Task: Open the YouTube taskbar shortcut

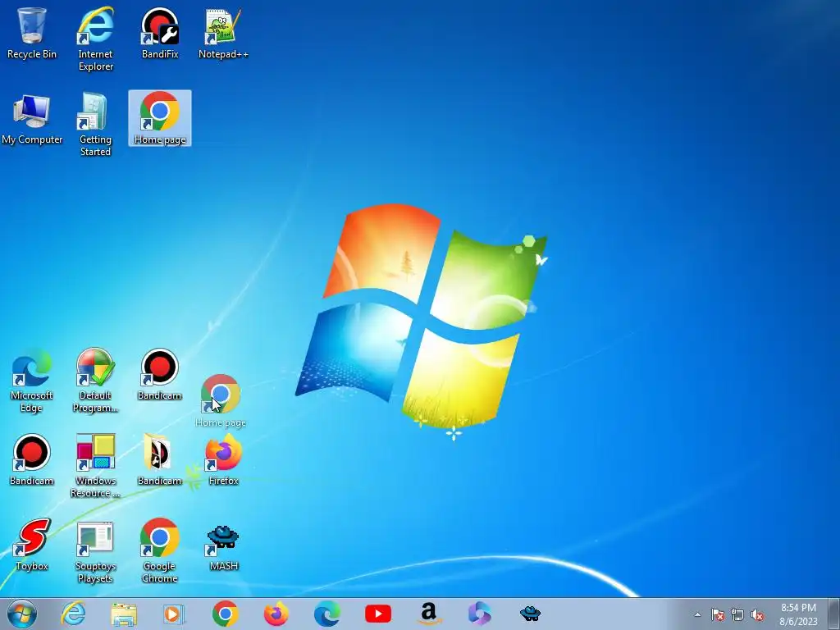Action: 377,614
